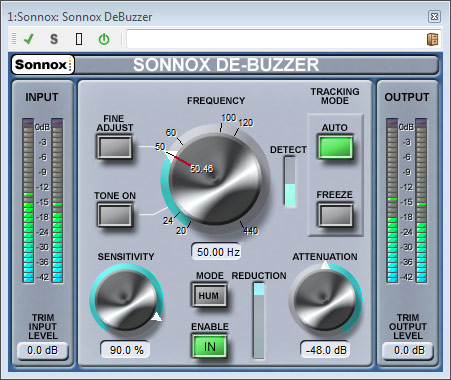Click the rectangle window toolbar icon
This screenshot has width=451, height=380.
point(79,39)
